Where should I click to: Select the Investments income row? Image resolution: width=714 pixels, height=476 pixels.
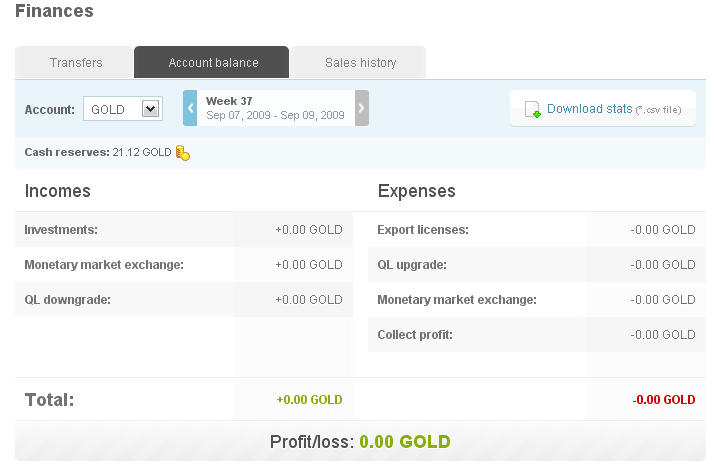pyautogui.click(x=184, y=230)
